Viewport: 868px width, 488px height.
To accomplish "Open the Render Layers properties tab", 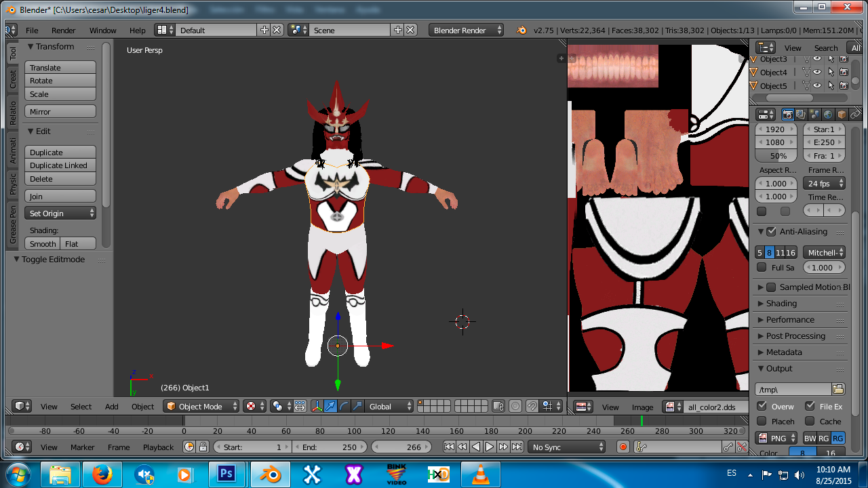I will [801, 115].
